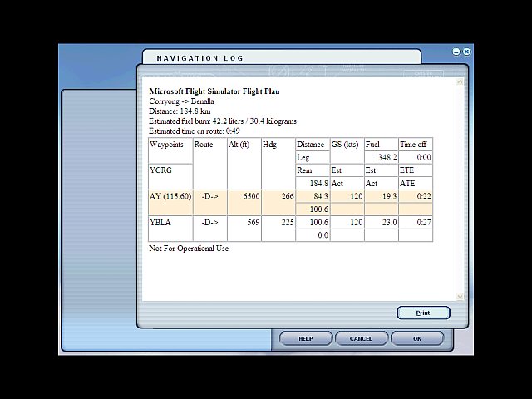This screenshot has width=532, height=399.
Task: Select the YCRG waypoint cell
Action: (x=170, y=177)
